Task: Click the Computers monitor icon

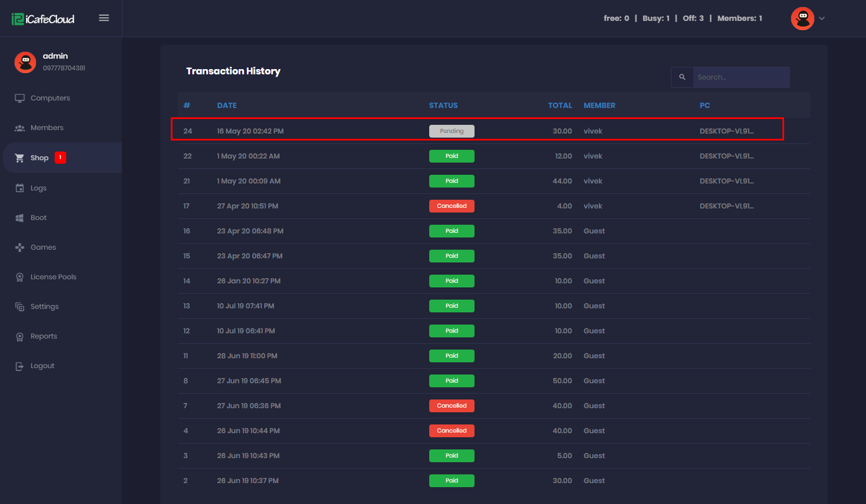Action: point(20,98)
